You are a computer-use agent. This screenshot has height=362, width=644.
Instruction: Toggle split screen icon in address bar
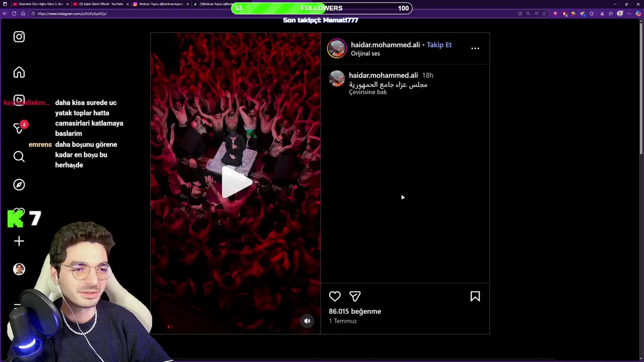(520, 14)
